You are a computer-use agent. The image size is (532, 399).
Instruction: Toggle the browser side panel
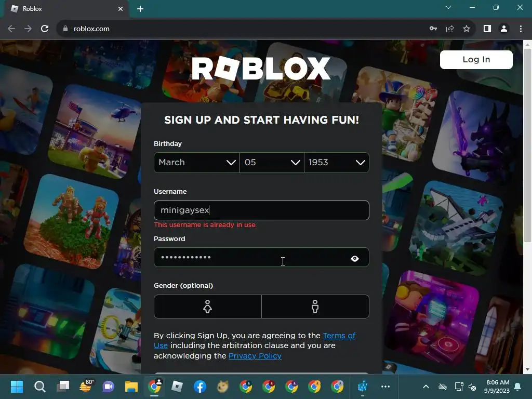click(x=487, y=29)
